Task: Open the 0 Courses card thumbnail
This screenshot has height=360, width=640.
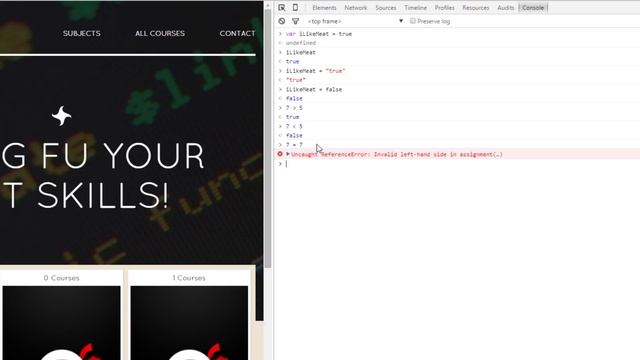Action: (x=62, y=323)
